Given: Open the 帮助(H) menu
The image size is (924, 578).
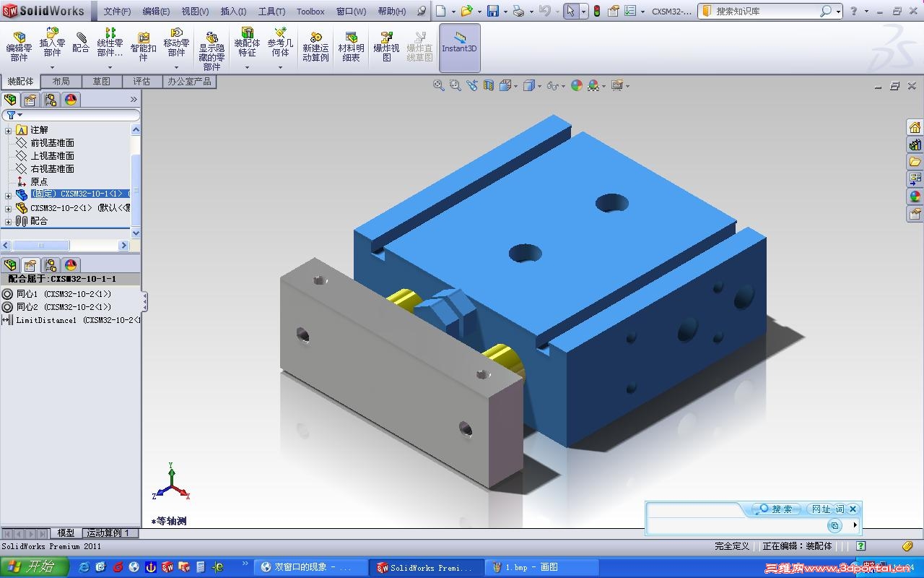Looking at the screenshot, I should point(392,12).
